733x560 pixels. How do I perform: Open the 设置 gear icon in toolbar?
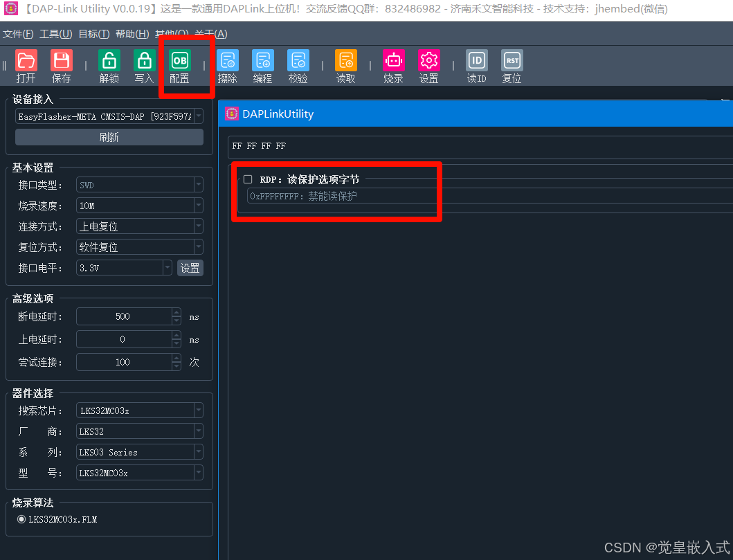click(x=428, y=61)
